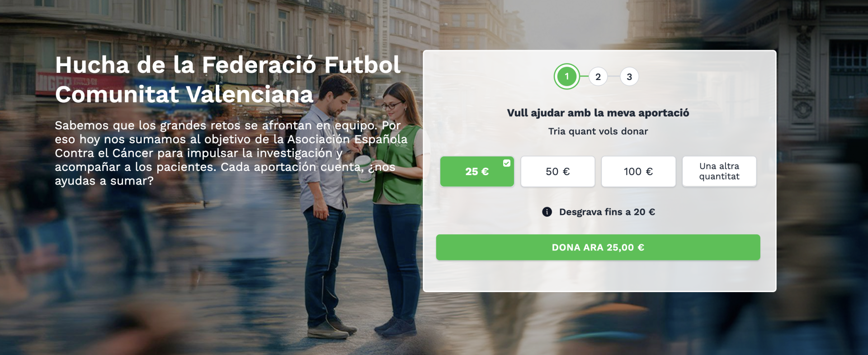This screenshot has width=868, height=355.
Task: Click the blurred red shop sign in the background
Action: pos(80,84)
